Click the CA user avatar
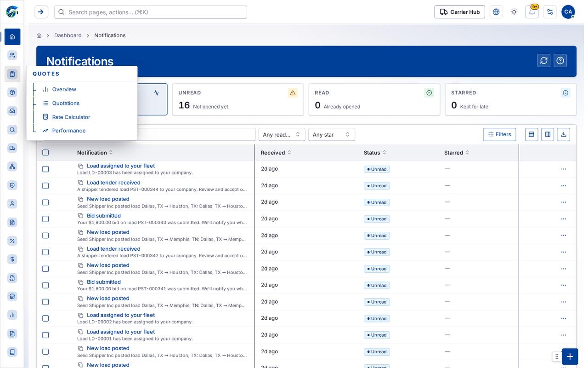 pyautogui.click(x=568, y=12)
